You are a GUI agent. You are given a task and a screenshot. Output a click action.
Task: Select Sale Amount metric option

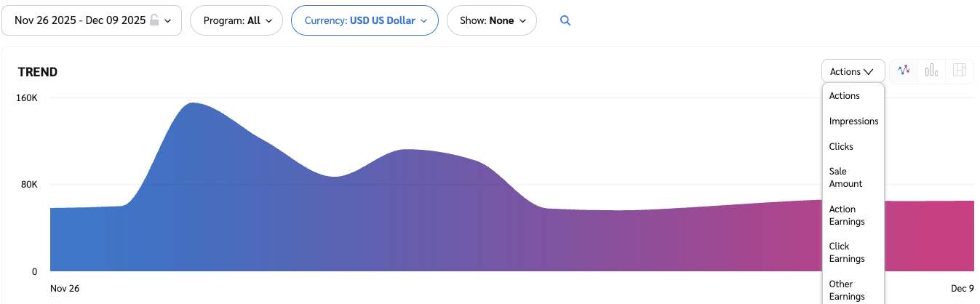point(845,177)
